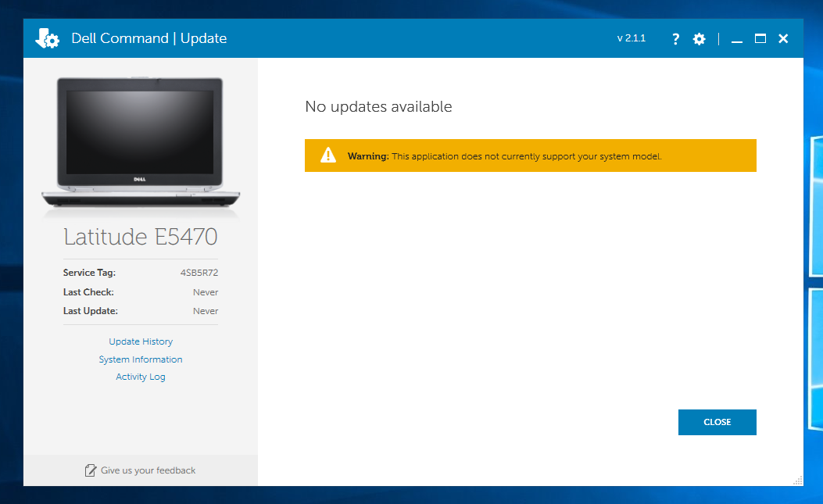Screen dimensions: 823x504
Task: Close the window with the X button
Action: (x=783, y=38)
